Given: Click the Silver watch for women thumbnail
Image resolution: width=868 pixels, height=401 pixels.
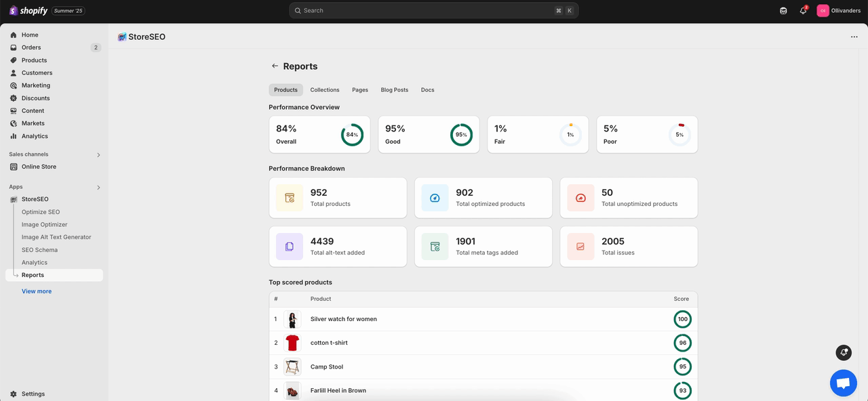Looking at the screenshot, I should click(x=292, y=319).
